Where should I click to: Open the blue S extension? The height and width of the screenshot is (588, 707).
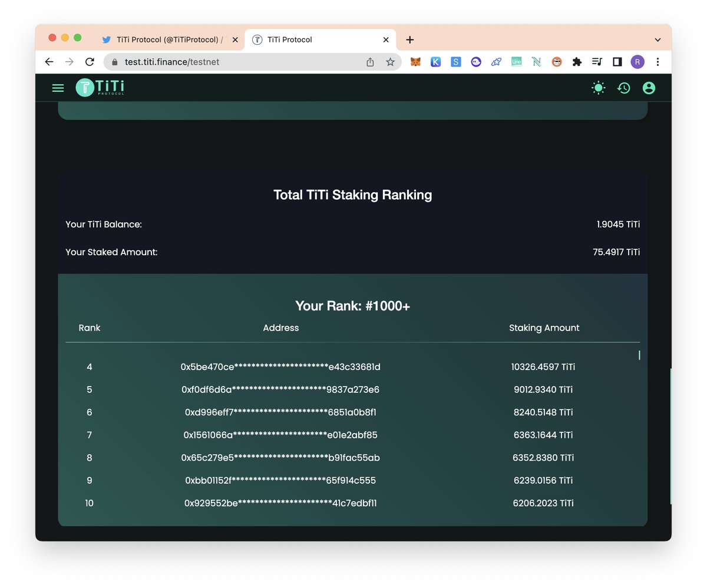(455, 62)
